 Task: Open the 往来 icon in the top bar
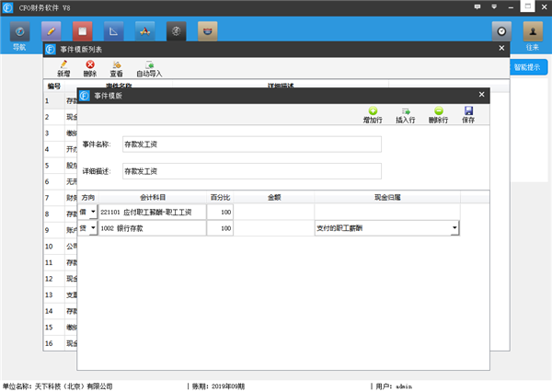click(531, 33)
